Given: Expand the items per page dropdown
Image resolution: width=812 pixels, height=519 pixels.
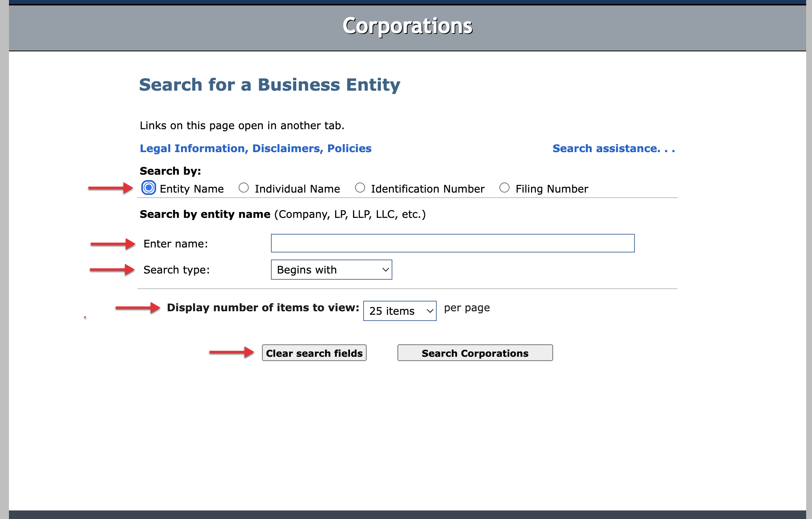Looking at the screenshot, I should point(399,311).
